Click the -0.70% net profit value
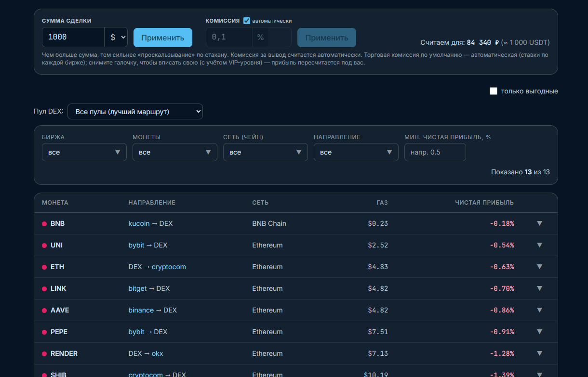This screenshot has width=588, height=377. click(502, 288)
